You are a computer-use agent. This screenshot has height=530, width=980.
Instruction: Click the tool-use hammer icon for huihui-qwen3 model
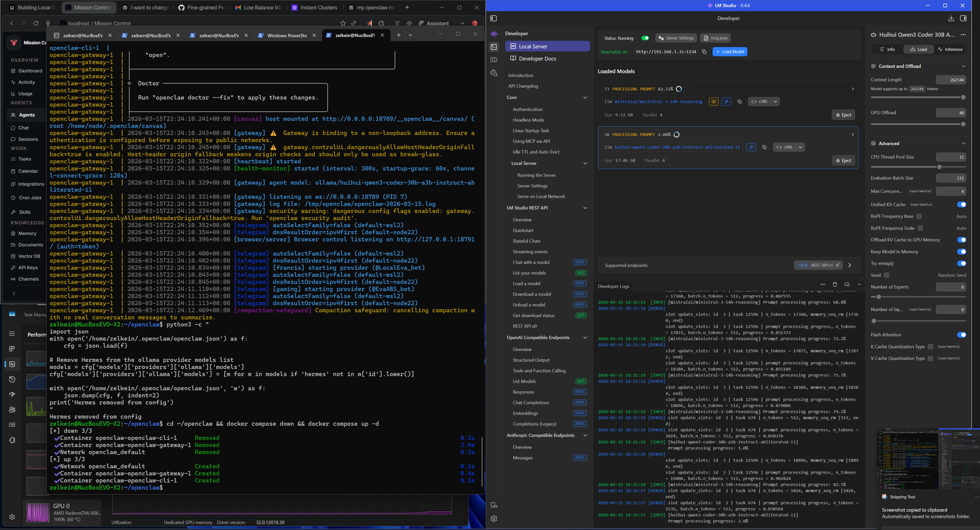pos(751,147)
